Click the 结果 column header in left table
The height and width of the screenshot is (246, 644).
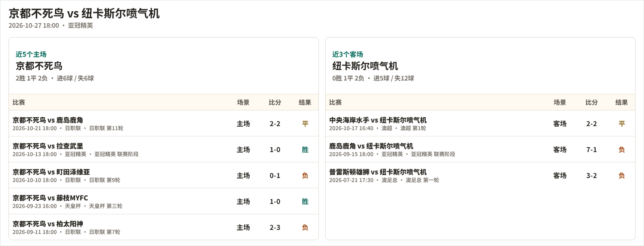[305, 102]
